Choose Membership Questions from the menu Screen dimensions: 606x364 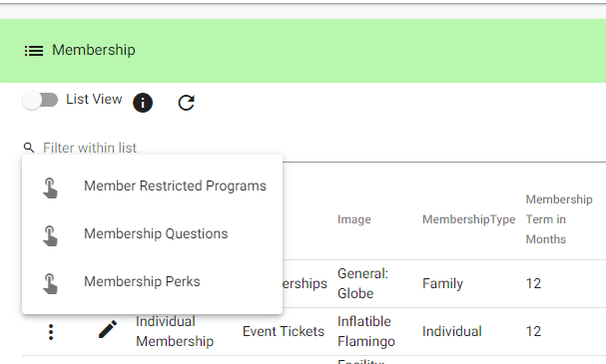pyautogui.click(x=153, y=234)
